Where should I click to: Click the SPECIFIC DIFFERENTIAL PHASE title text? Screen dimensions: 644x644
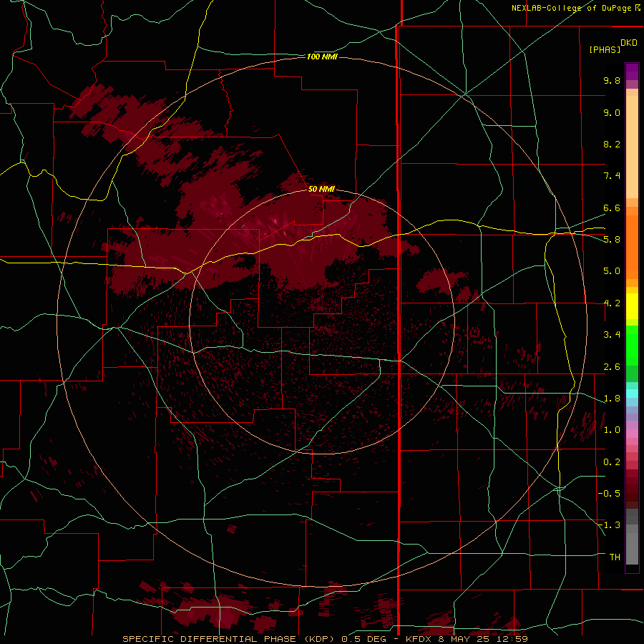[x=209, y=639]
